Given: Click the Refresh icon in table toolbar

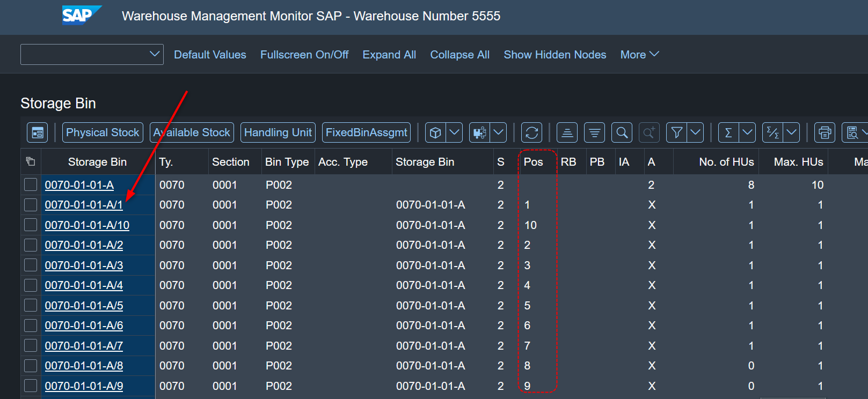Looking at the screenshot, I should (531, 132).
